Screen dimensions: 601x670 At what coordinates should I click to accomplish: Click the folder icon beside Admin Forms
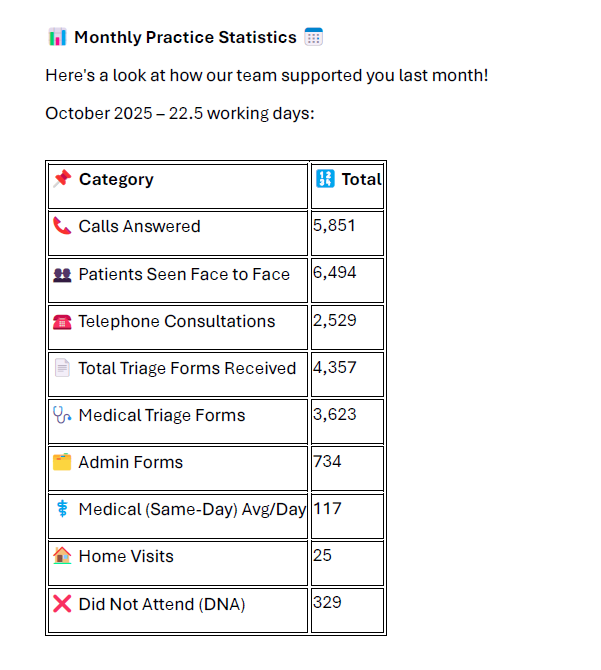[x=62, y=463]
